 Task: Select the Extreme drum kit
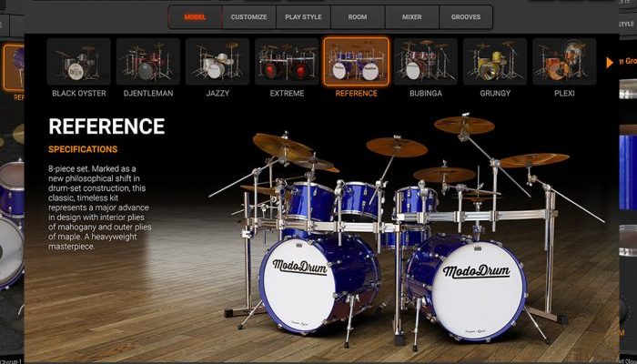click(287, 62)
